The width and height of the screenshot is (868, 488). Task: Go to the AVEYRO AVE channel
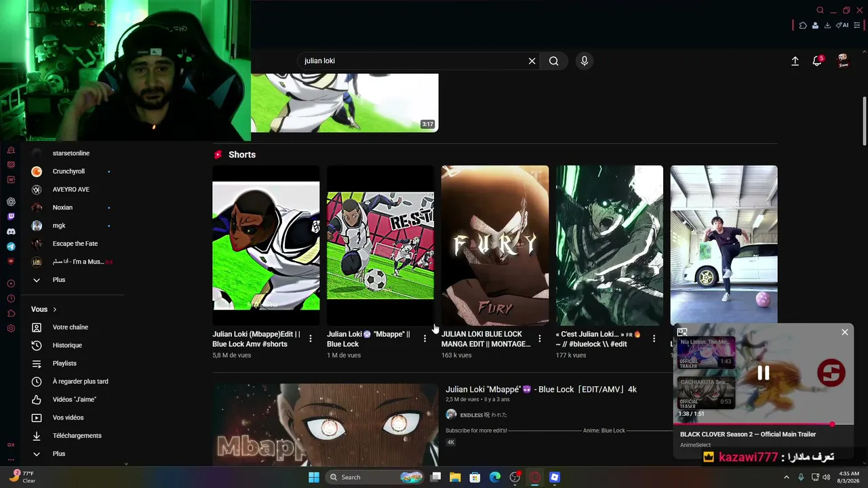(x=73, y=190)
